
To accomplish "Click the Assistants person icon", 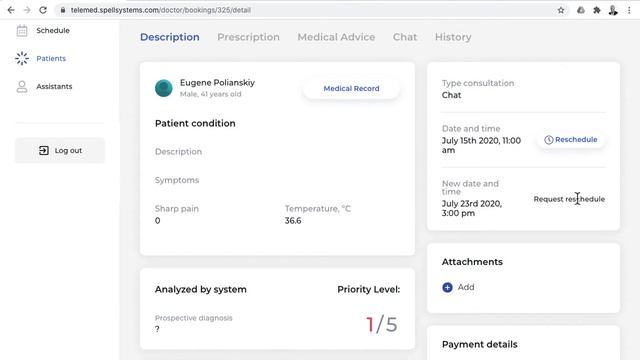I will [22, 87].
